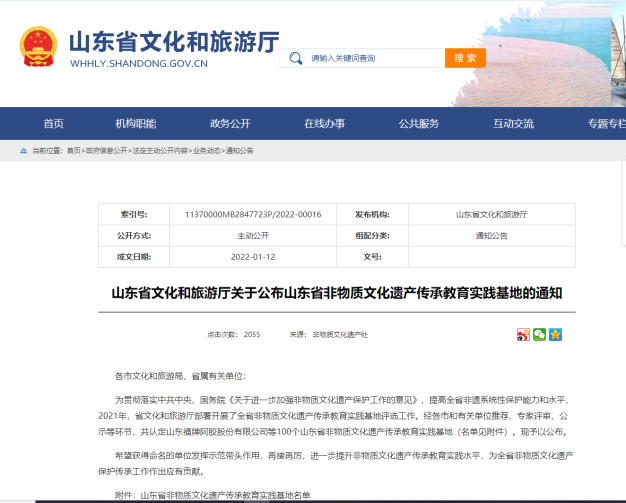Open the 首页 navigation menu item
The image size is (626, 503).
click(x=53, y=124)
